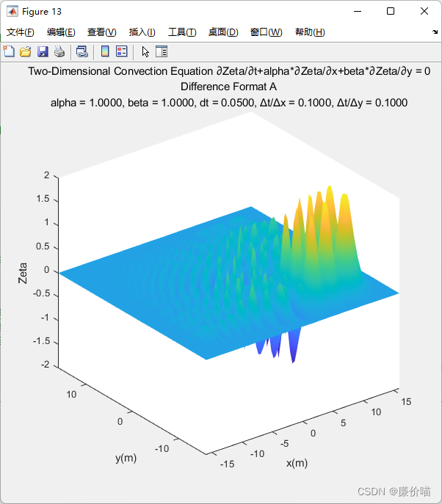
Task: Click the Print Figure icon
Action: click(59, 51)
